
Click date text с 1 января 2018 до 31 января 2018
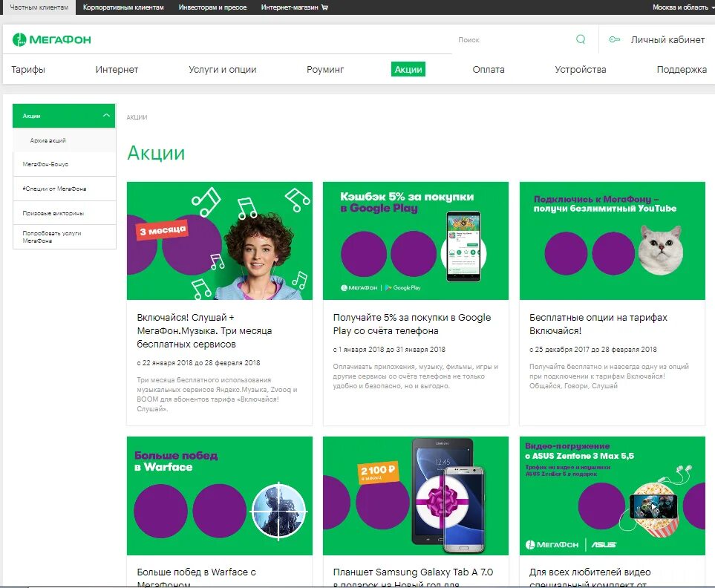coord(389,350)
